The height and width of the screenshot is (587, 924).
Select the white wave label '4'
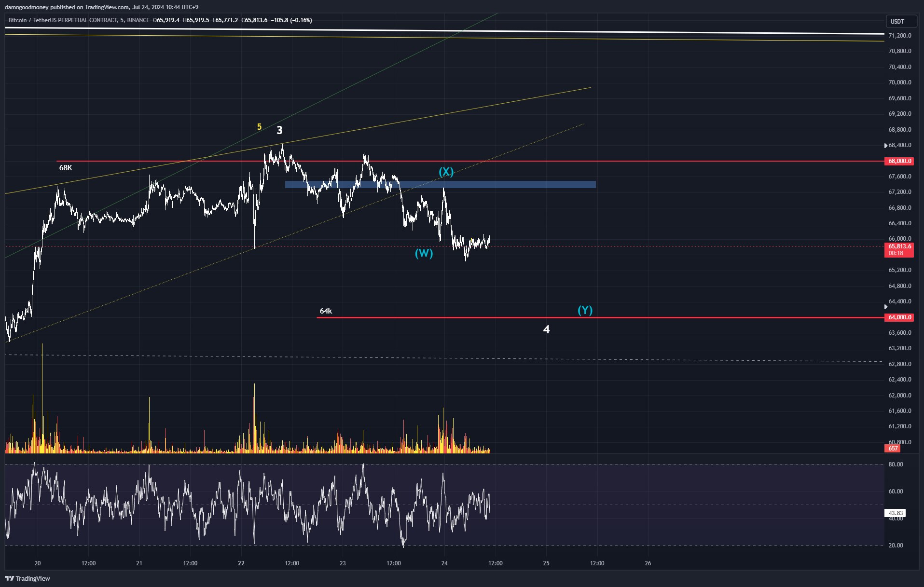tap(546, 329)
